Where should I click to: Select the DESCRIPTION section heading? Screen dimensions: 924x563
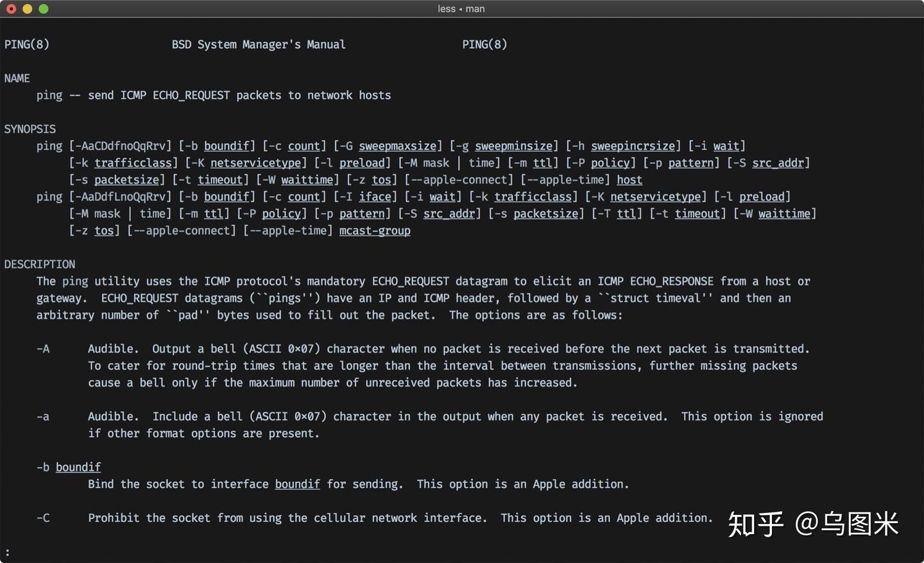tap(40, 264)
